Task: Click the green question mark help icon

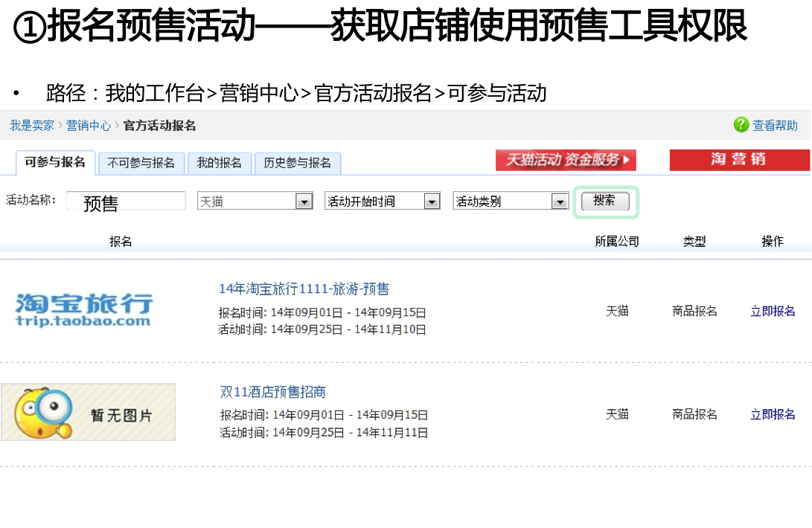Action: point(741,125)
